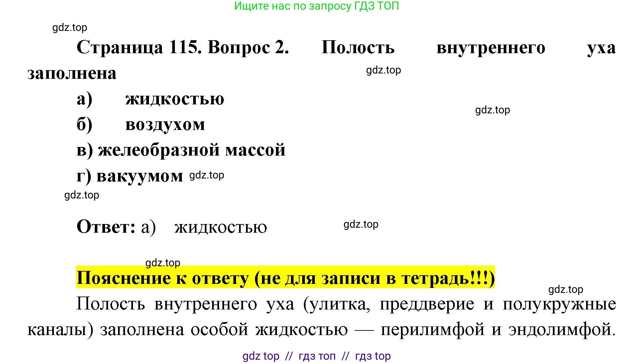
Task: Click the word "заполнена" in the question title
Action: 72,73
